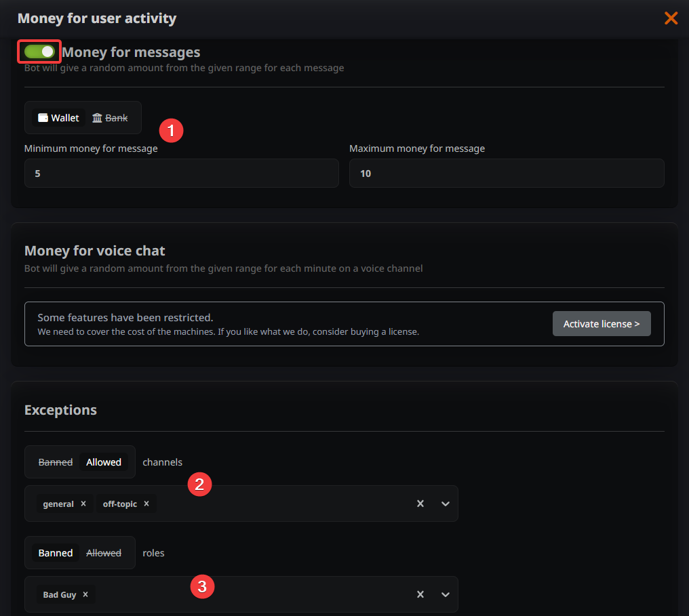Select Wallet as money destination
Image resolution: width=689 pixels, height=616 pixels.
pyautogui.click(x=59, y=118)
